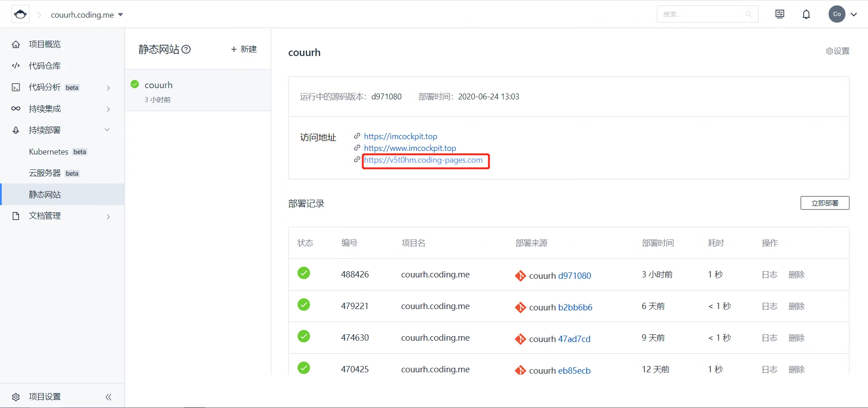
Task: Click the 部署时间 column header
Action: (658, 243)
